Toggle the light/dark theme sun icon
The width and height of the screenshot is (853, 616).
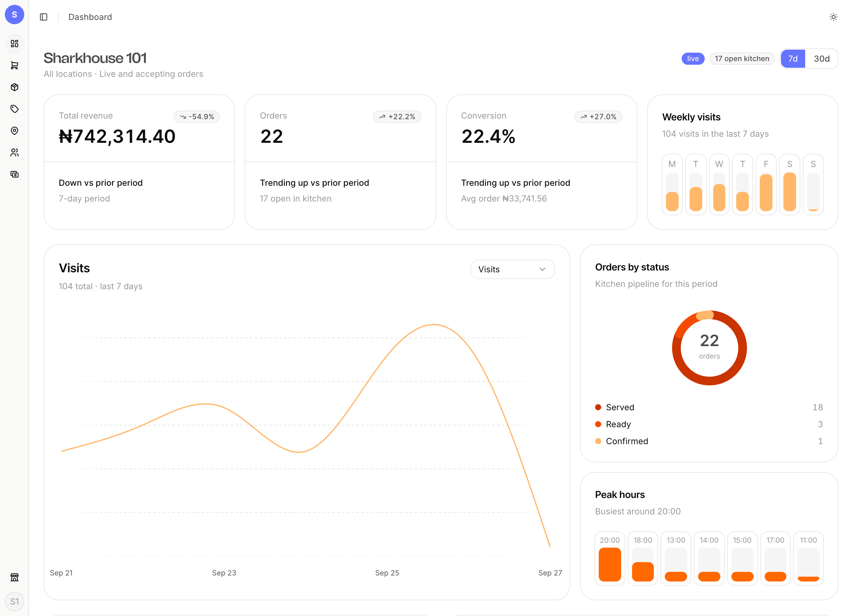click(833, 17)
